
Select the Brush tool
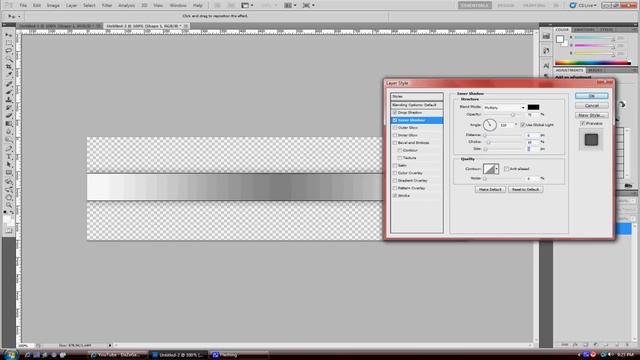pos(9,92)
